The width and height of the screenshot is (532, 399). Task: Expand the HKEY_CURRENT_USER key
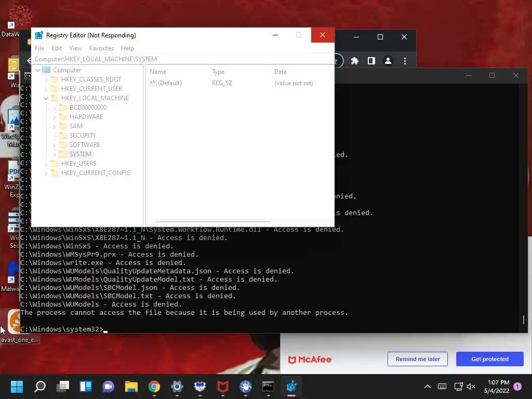point(46,89)
